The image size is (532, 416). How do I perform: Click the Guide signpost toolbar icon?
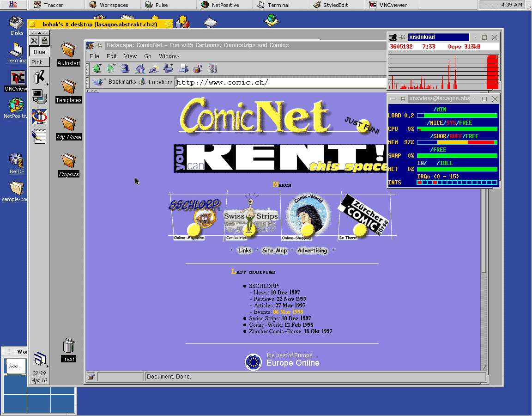click(168, 68)
